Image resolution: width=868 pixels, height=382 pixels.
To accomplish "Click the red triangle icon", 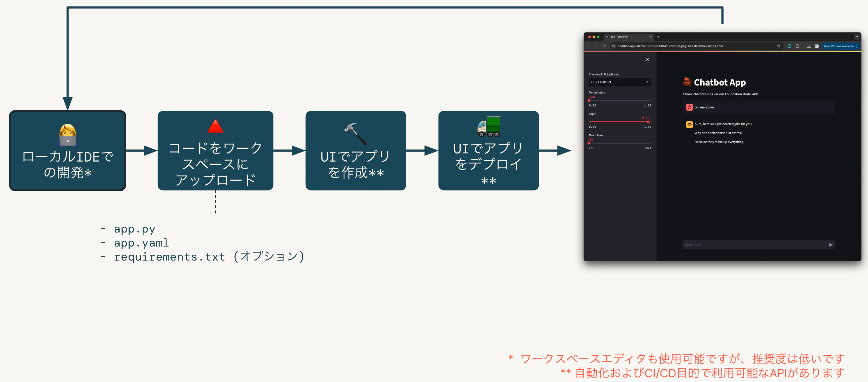I will tap(215, 126).
